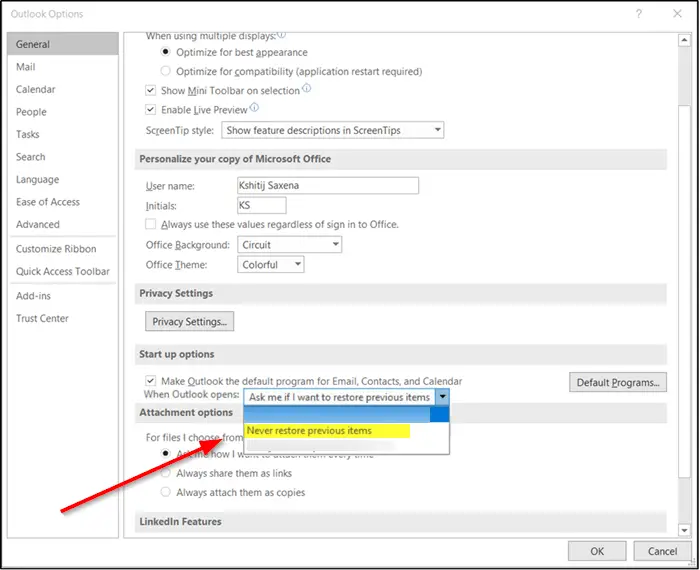Click info icon beside Enable Live Preview

254,107
